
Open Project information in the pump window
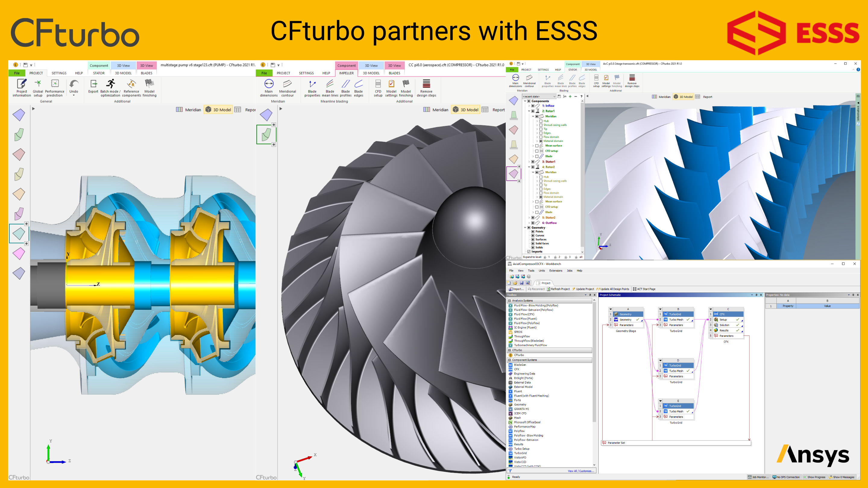click(x=22, y=88)
